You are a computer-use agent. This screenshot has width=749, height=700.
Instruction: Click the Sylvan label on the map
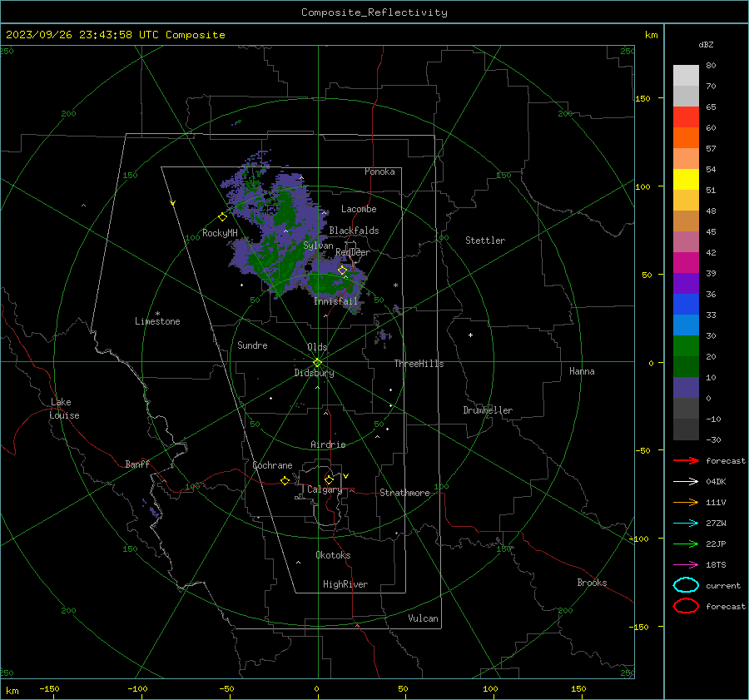318,246
